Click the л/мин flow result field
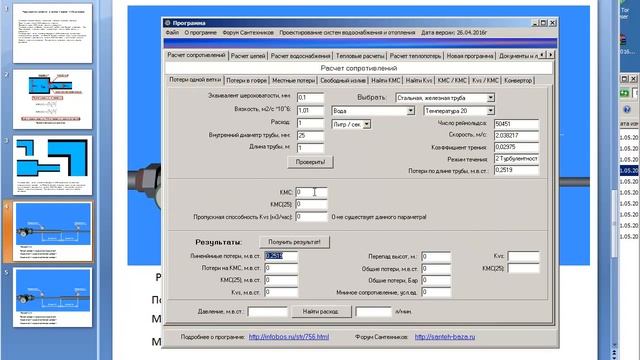Screen dimensions: 640x360 [x=373, y=312]
